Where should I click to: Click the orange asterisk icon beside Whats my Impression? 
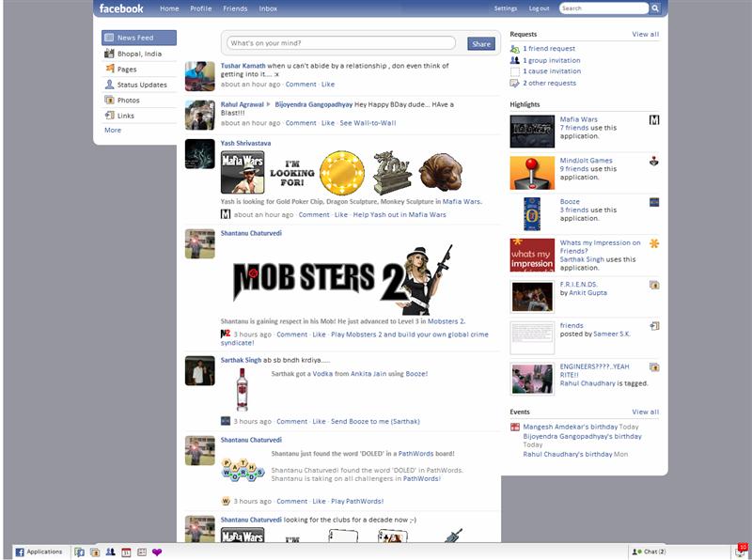click(x=654, y=243)
